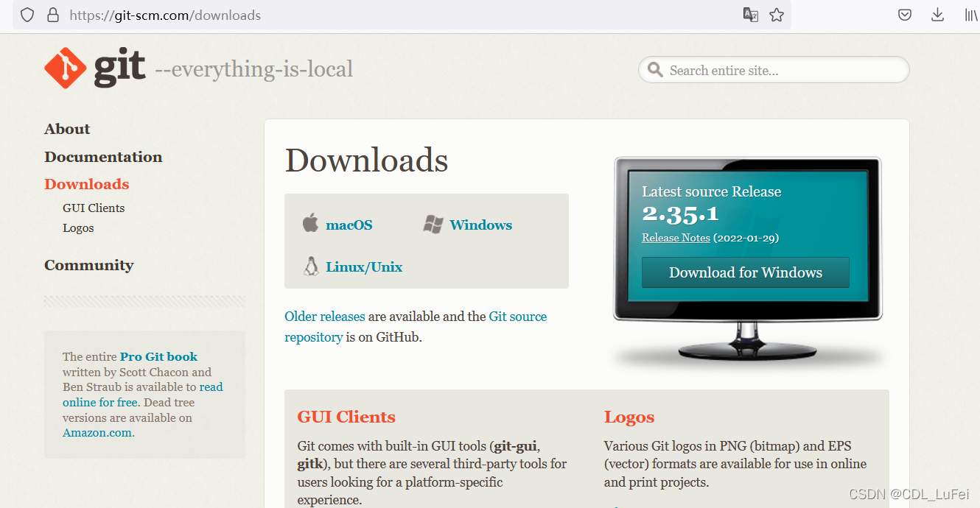
Task: Open the library bookshelf icon
Action: [971, 15]
